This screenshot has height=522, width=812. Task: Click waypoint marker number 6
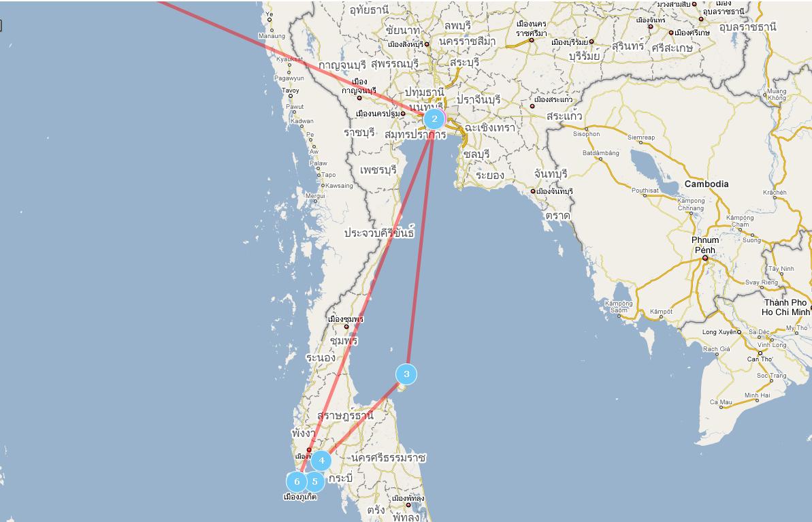[x=297, y=482]
